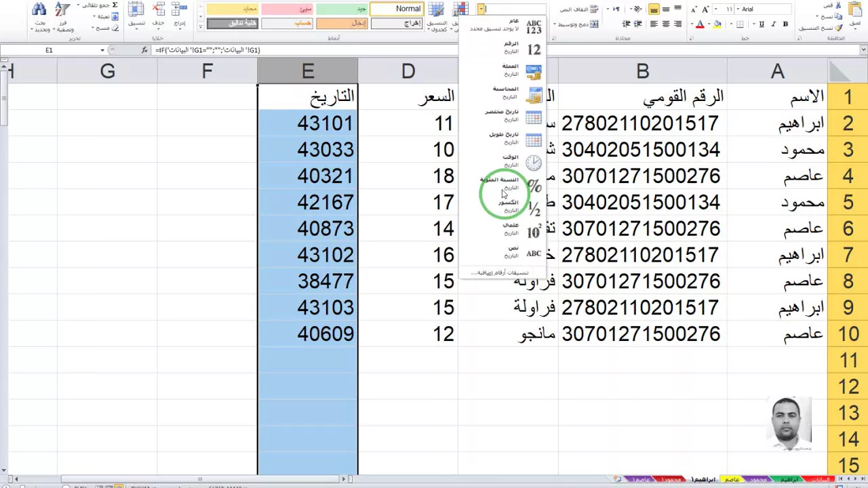Click the Insert Worksheet tab icon
Viewport: 868px width, 488px height.
click(x=618, y=479)
